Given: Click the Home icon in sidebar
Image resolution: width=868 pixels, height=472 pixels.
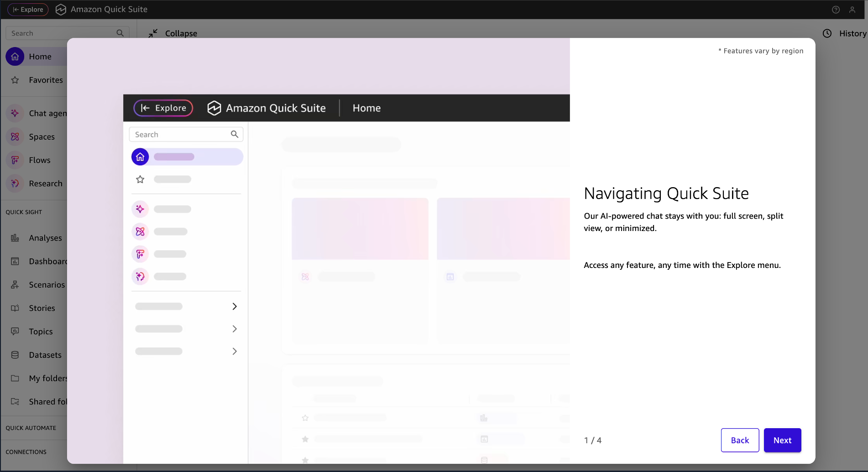Looking at the screenshot, I should pos(15,57).
